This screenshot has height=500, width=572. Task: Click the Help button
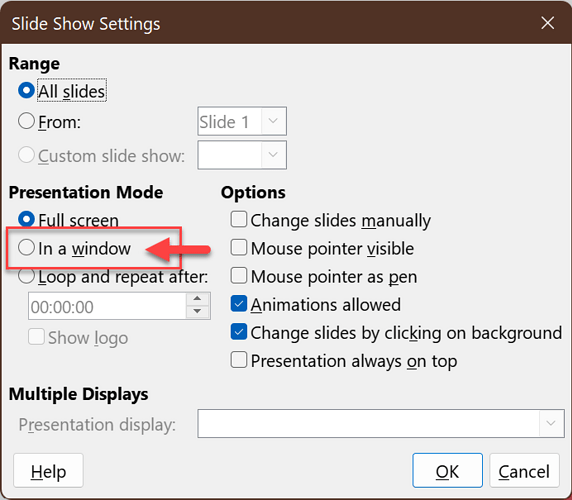(x=48, y=471)
